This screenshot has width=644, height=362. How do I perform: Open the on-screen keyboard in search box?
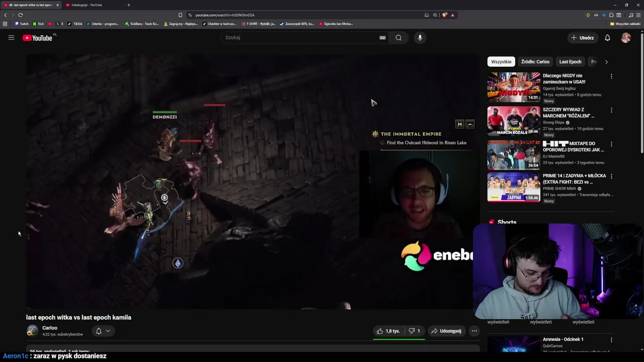(382, 38)
